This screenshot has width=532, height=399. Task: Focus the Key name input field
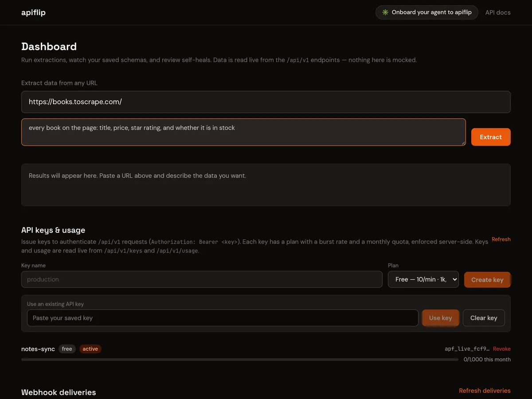click(202, 279)
